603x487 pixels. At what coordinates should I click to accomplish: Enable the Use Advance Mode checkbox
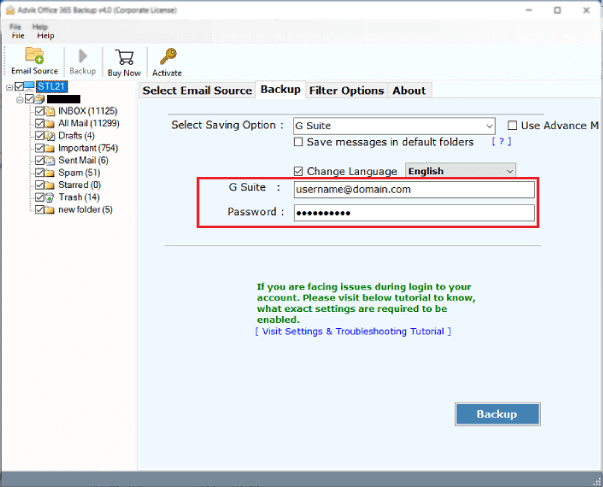(x=512, y=125)
